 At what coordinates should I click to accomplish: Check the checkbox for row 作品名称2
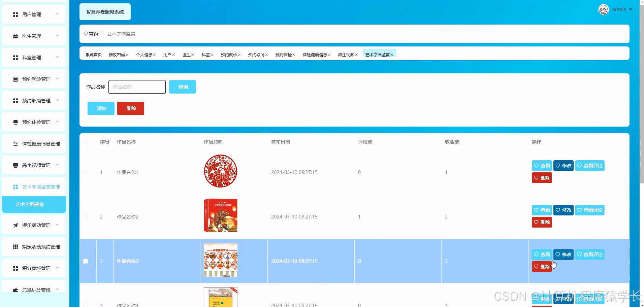click(x=86, y=217)
